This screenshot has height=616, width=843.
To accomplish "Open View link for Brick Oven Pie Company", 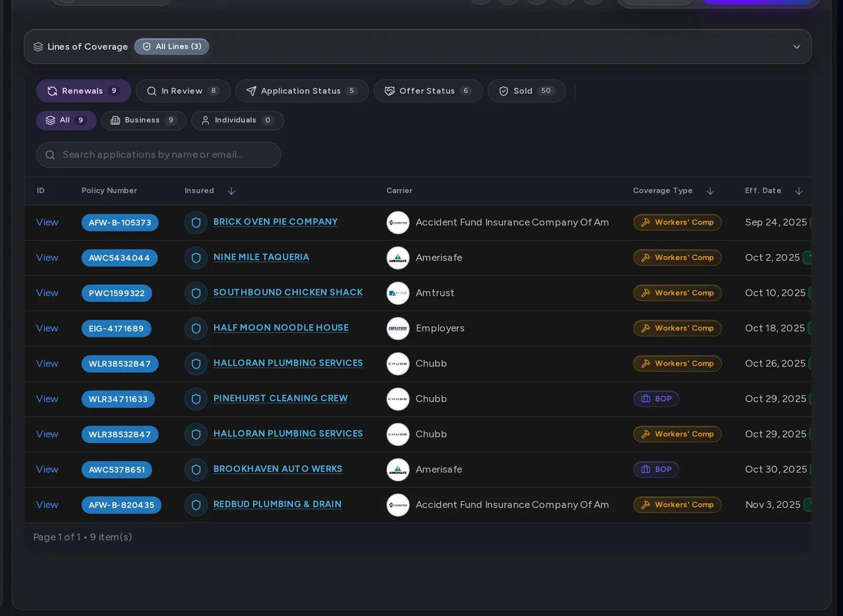I will (47, 223).
